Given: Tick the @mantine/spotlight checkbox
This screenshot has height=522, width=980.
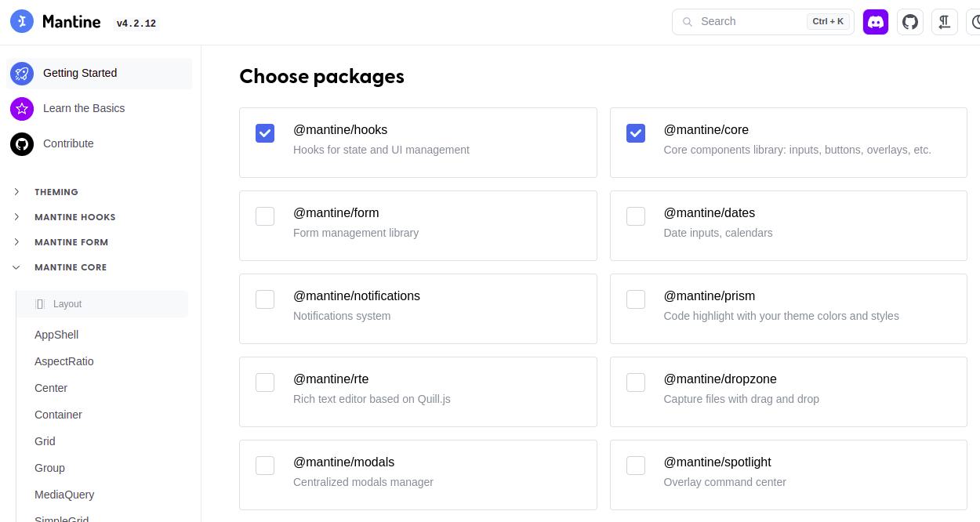Looking at the screenshot, I should pyautogui.click(x=636, y=466).
